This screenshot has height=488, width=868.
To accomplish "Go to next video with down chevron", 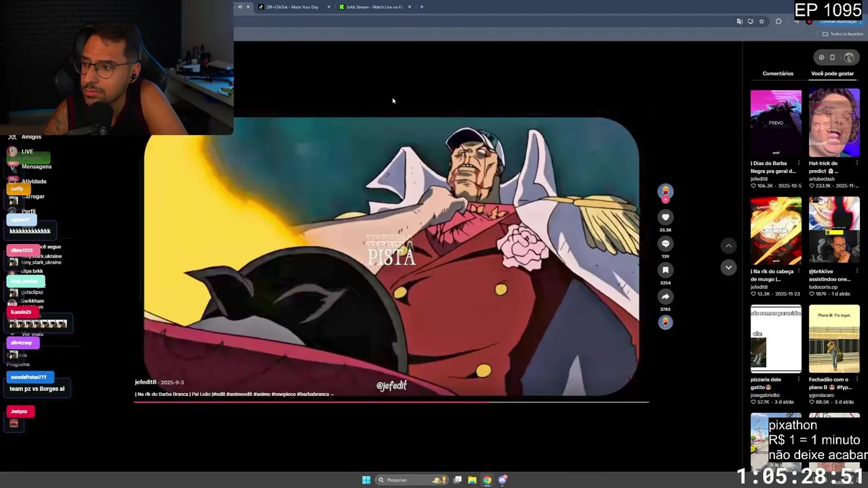I will tap(728, 267).
